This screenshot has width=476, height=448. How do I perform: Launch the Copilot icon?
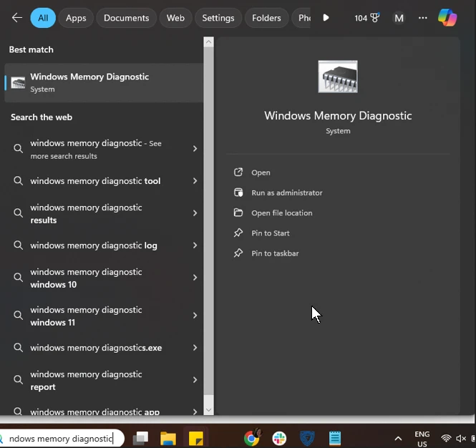[x=447, y=18]
